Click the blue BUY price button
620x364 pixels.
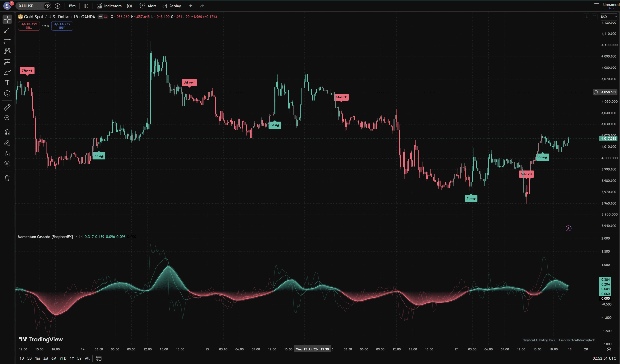tap(62, 26)
